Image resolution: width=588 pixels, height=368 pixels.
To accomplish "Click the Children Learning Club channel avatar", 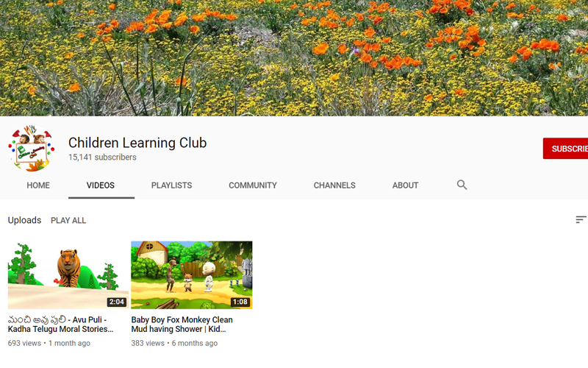I will 31,149.
